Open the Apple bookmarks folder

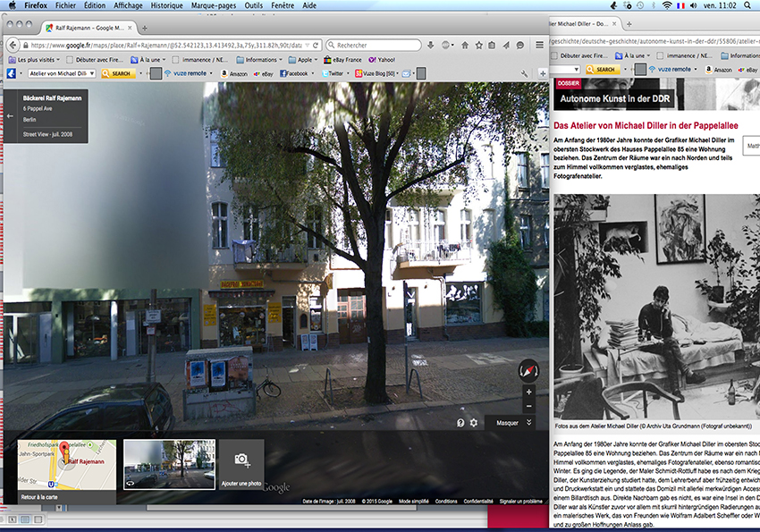tap(302, 60)
